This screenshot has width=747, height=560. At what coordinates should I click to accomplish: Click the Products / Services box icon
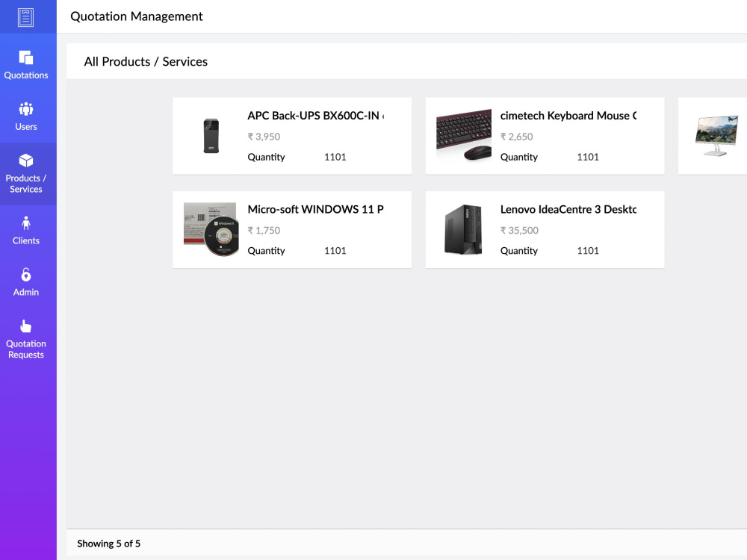[27, 161]
